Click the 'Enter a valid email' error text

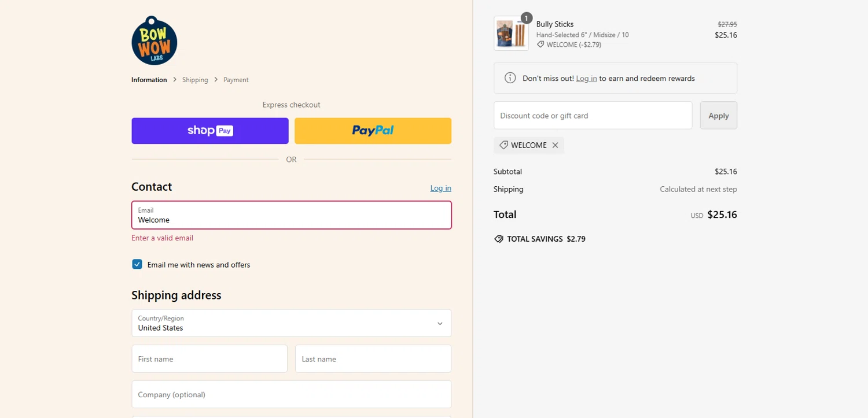pyautogui.click(x=162, y=238)
